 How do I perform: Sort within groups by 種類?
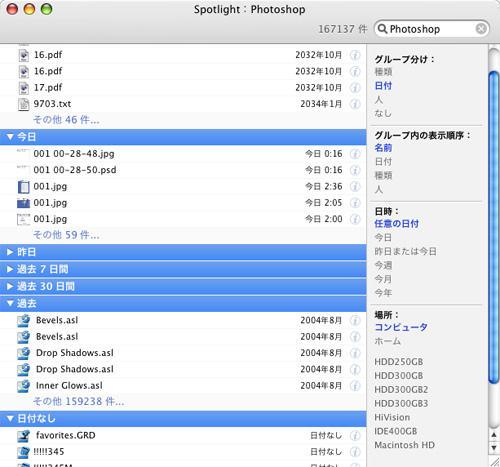tap(383, 175)
